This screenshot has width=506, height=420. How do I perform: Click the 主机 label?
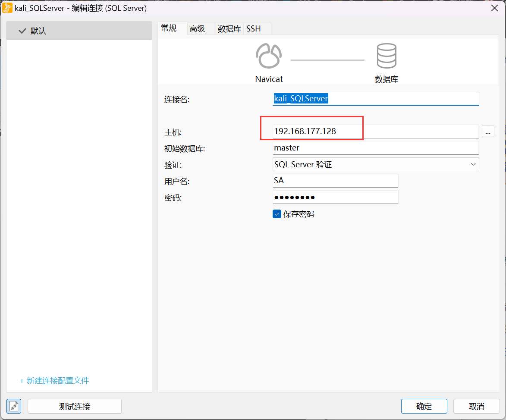point(173,132)
